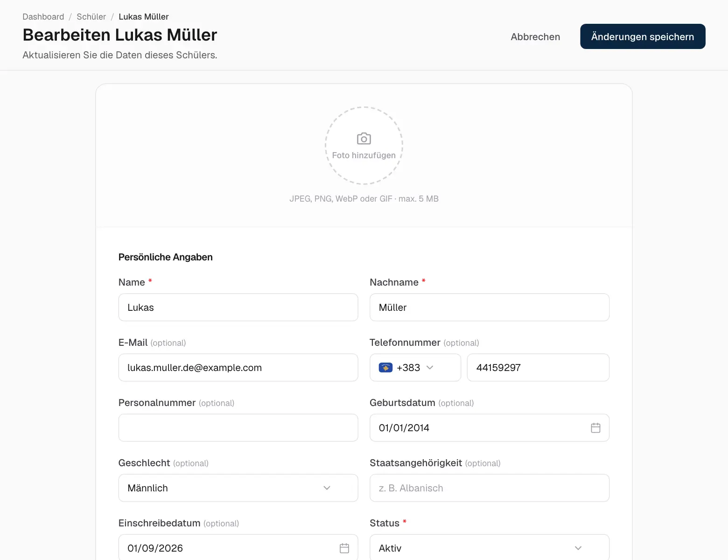This screenshot has width=728, height=560.
Task: Click the Kosovo flag icon
Action: click(385, 368)
